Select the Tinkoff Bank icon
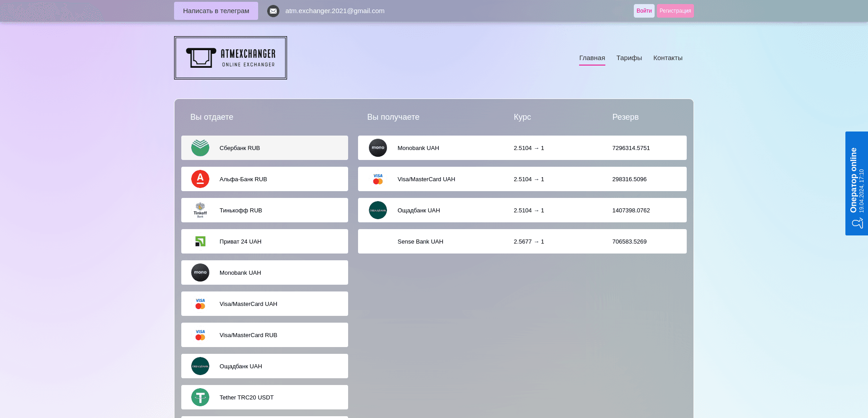Viewport: 868px width, 418px height. [x=200, y=210]
